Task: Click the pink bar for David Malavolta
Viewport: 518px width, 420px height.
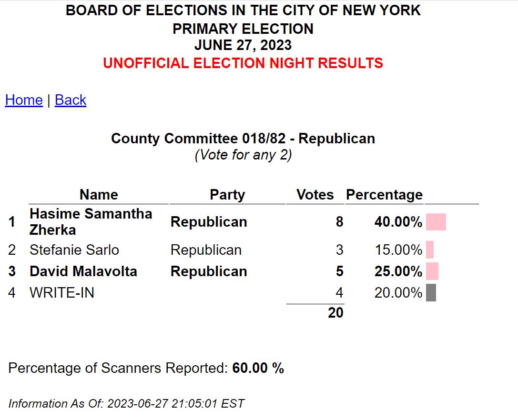Action: pos(432,271)
